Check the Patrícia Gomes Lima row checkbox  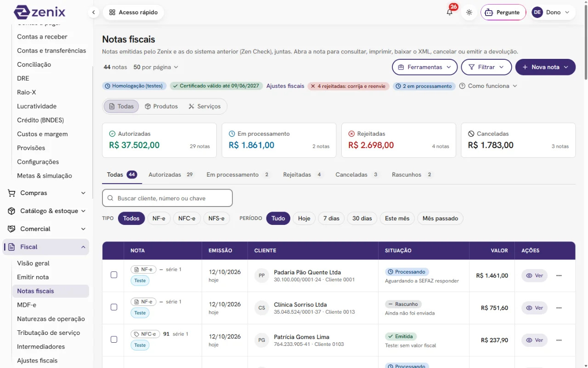pos(114,339)
